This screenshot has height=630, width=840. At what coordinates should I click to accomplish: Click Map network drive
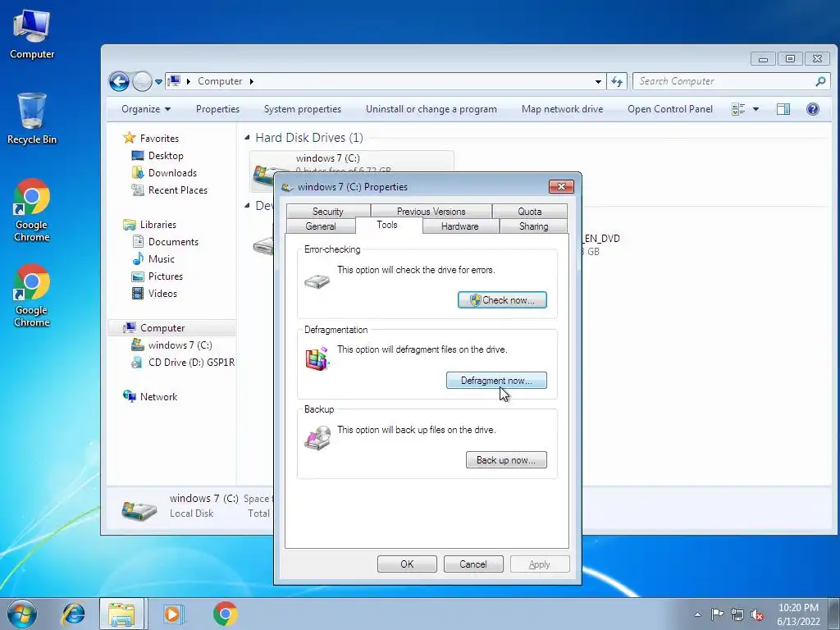562,109
